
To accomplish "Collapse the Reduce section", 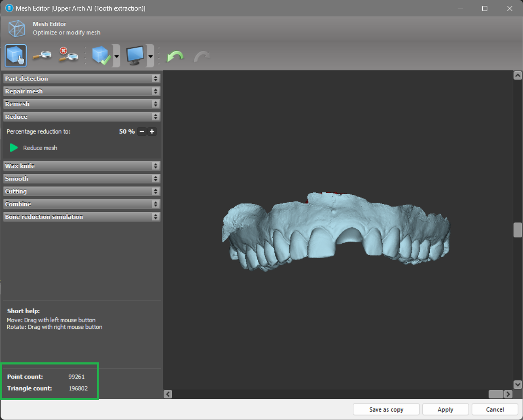I will 81,117.
